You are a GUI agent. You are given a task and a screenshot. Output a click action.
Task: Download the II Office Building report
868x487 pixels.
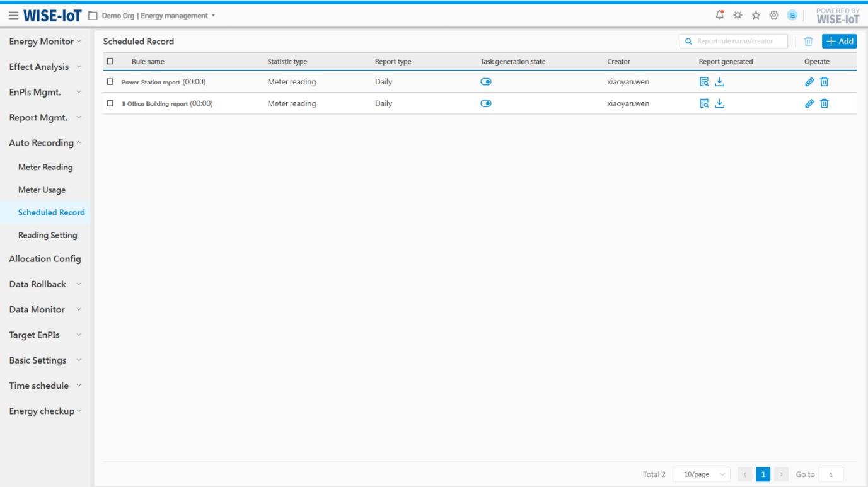720,104
